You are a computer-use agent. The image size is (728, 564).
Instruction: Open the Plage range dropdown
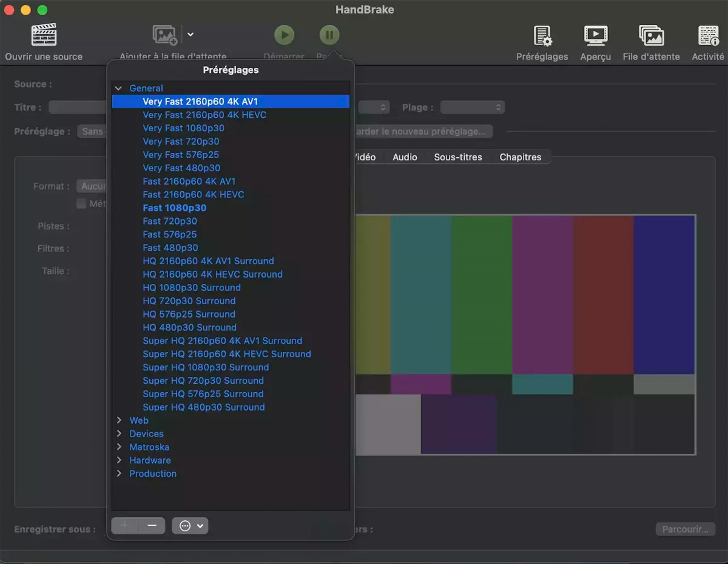pyautogui.click(x=472, y=107)
